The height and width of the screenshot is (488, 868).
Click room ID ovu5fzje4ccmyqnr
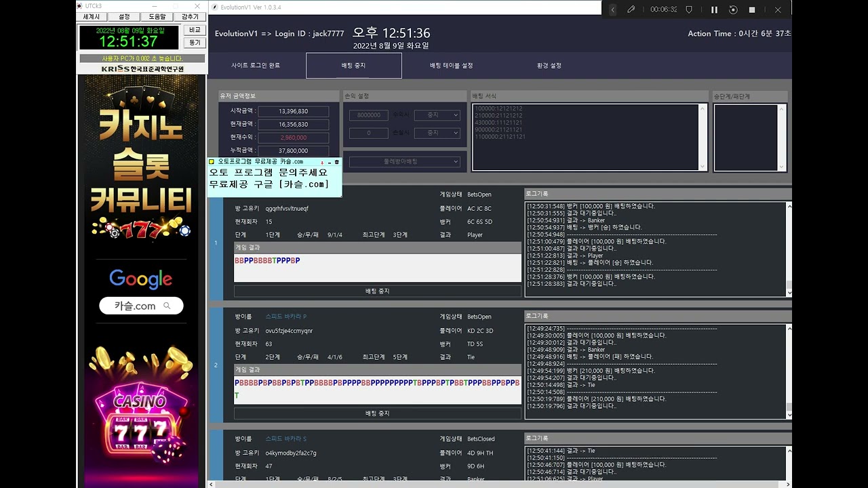point(289,331)
